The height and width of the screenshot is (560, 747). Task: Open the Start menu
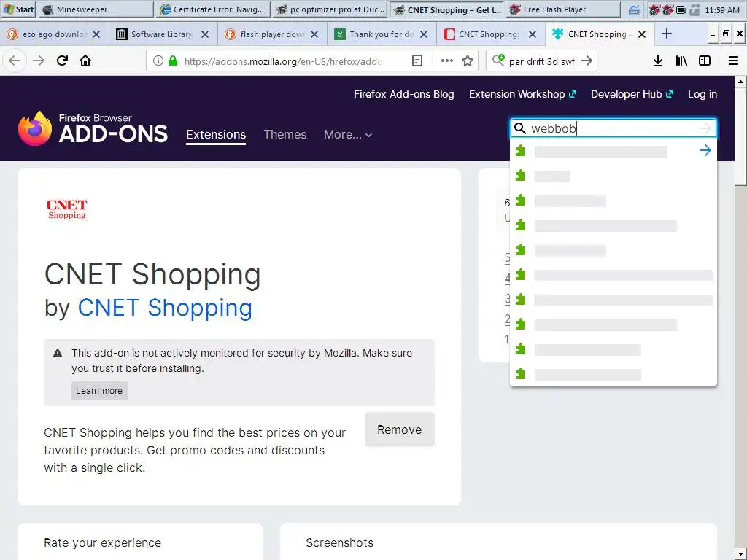(x=18, y=9)
